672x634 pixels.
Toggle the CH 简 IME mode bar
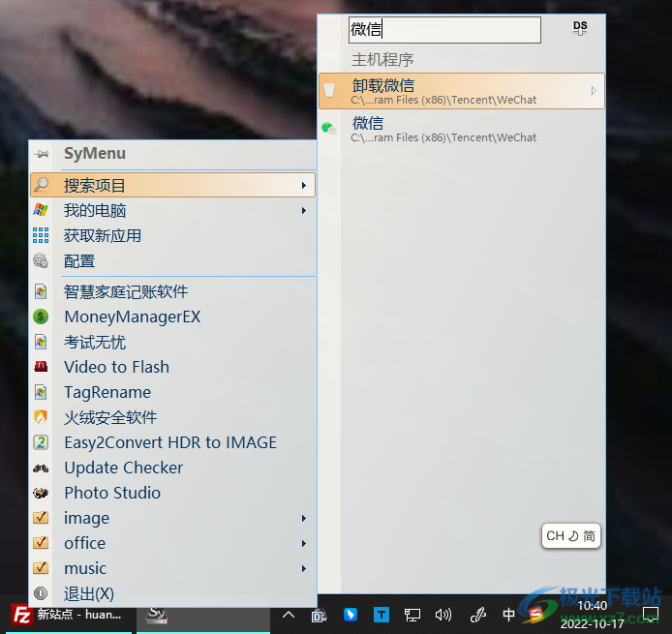(571, 536)
